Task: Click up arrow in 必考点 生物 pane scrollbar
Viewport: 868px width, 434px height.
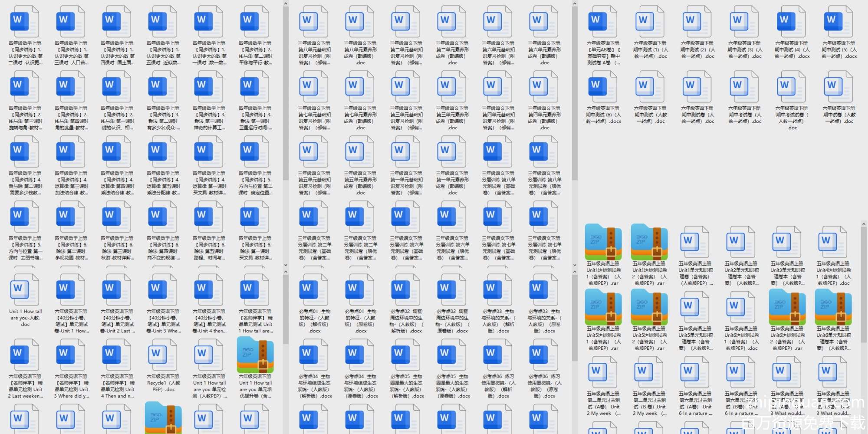Action: click(x=575, y=272)
